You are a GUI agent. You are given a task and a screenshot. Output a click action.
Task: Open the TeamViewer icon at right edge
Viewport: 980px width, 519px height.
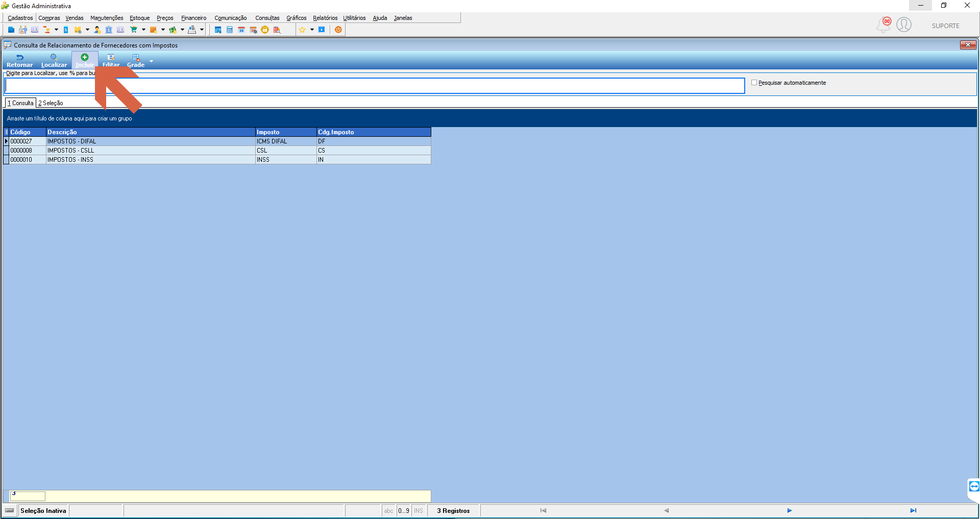(974, 486)
